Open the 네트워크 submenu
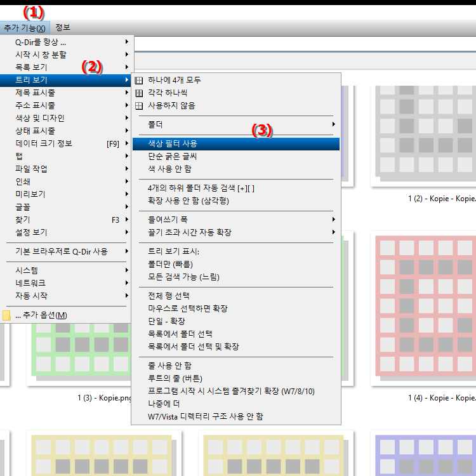The width and height of the screenshot is (476, 476). tap(65, 283)
